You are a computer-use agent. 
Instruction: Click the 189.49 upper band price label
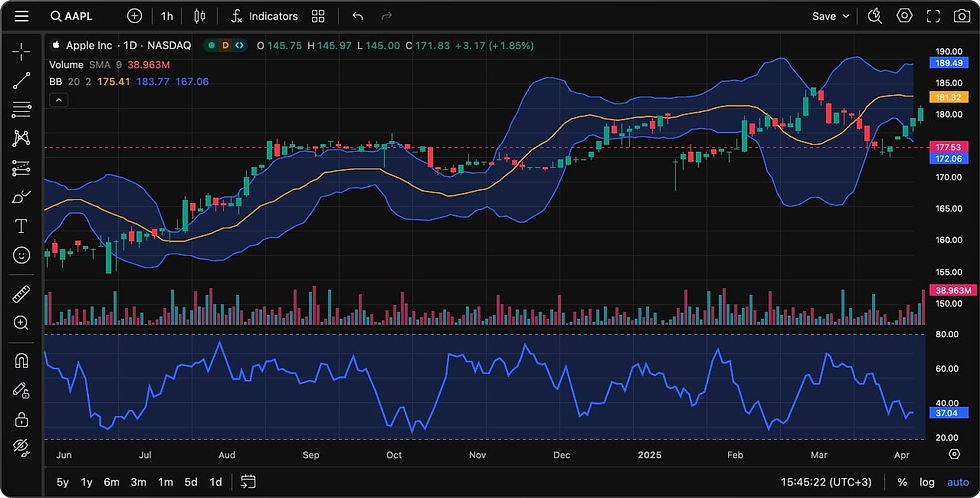[949, 63]
